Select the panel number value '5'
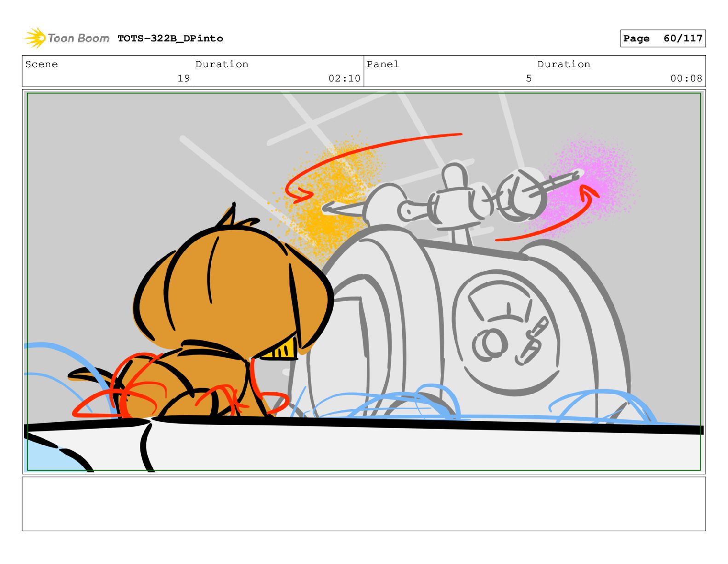728x564 pixels. coord(529,78)
